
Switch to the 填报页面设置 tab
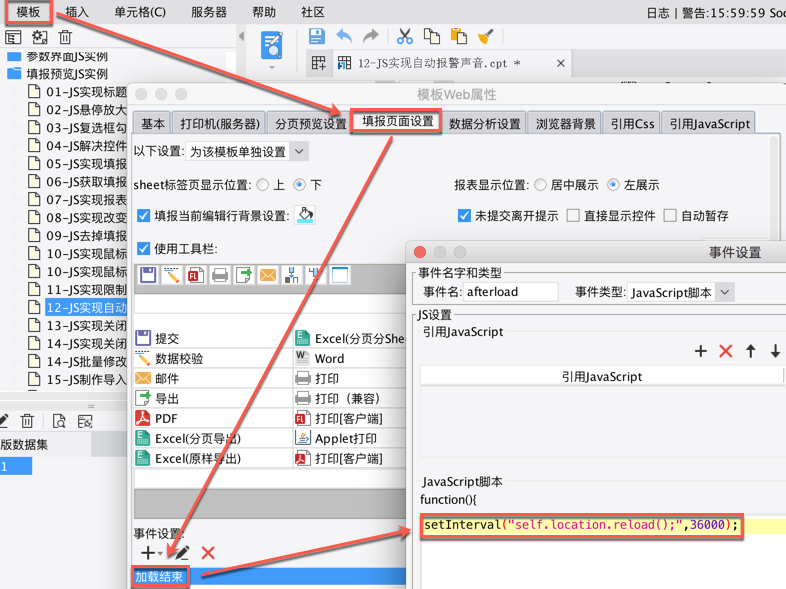coord(398,121)
